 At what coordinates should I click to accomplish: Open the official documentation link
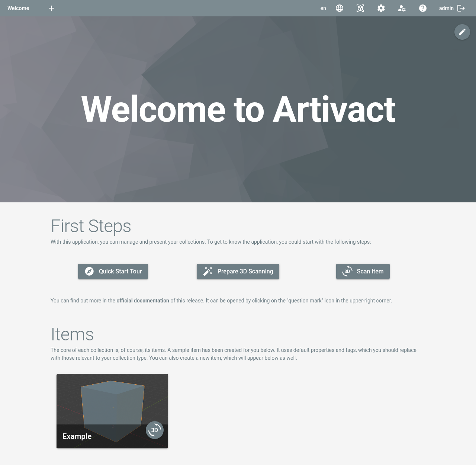(x=142, y=301)
